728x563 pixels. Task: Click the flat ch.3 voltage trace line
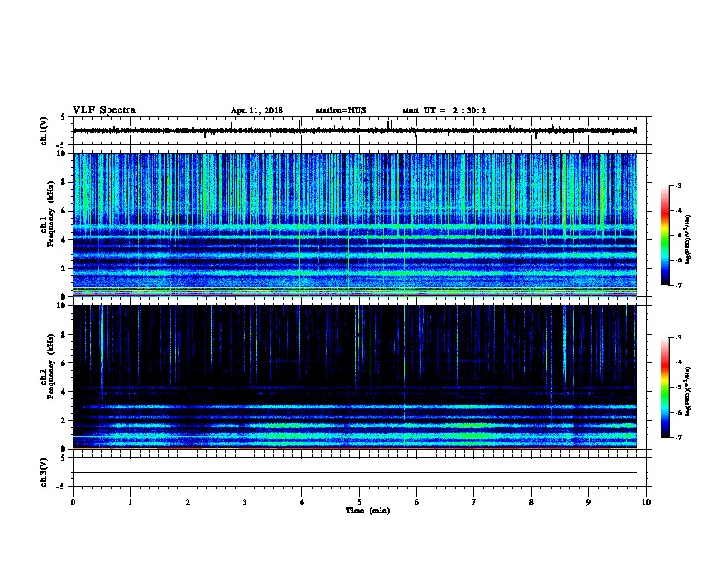pyautogui.click(x=355, y=473)
